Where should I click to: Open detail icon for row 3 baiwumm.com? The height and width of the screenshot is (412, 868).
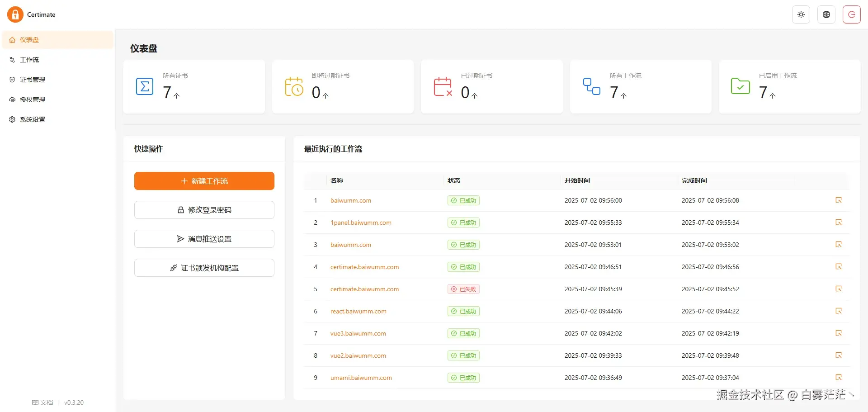(839, 244)
